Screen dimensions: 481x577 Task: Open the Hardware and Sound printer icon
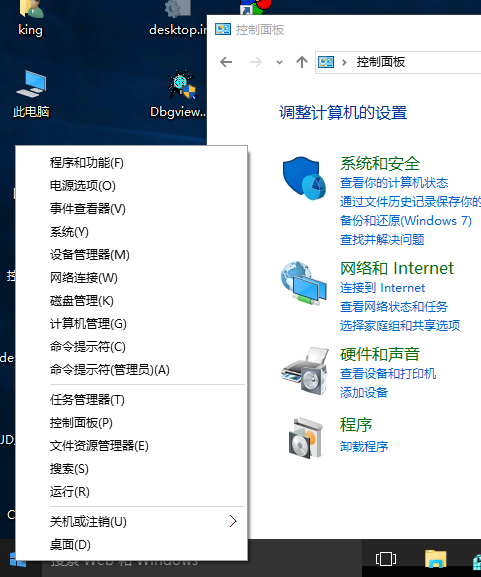304,371
